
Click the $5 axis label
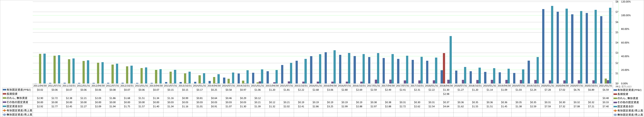click(x=617, y=32)
